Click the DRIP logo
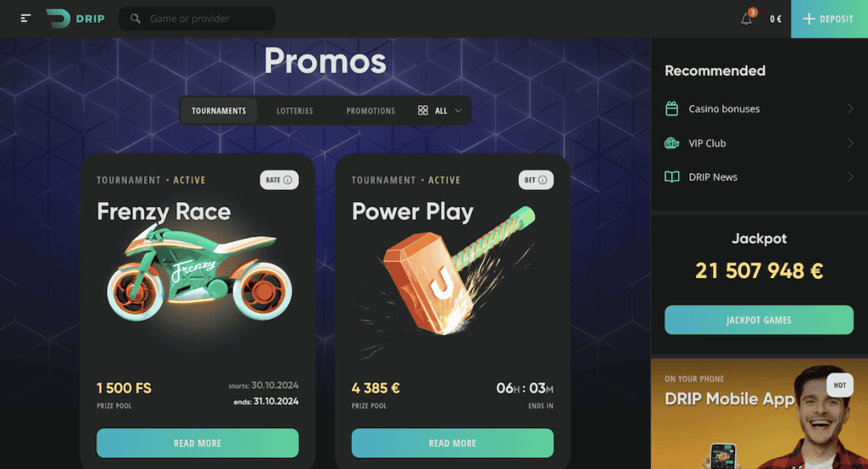868x469 pixels. click(75, 19)
